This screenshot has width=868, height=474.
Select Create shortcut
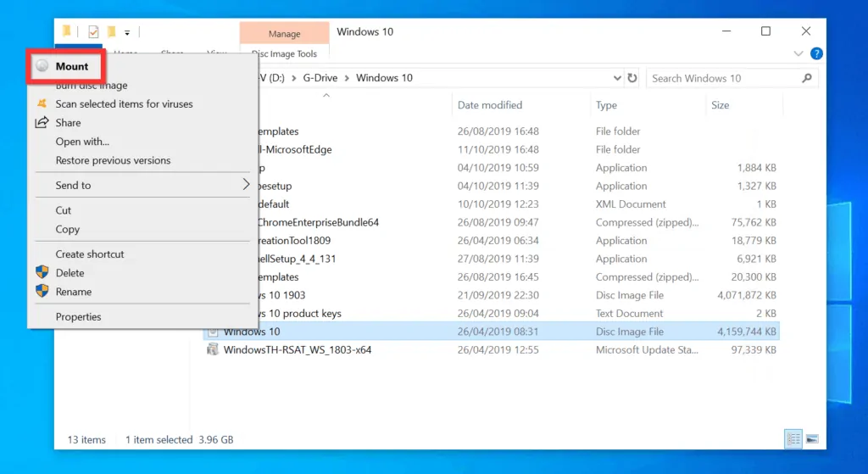[90, 254]
